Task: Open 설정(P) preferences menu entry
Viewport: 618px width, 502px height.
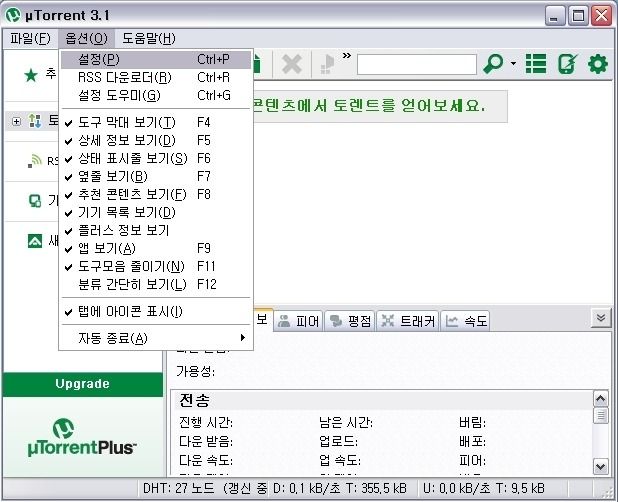Action: [x=156, y=59]
